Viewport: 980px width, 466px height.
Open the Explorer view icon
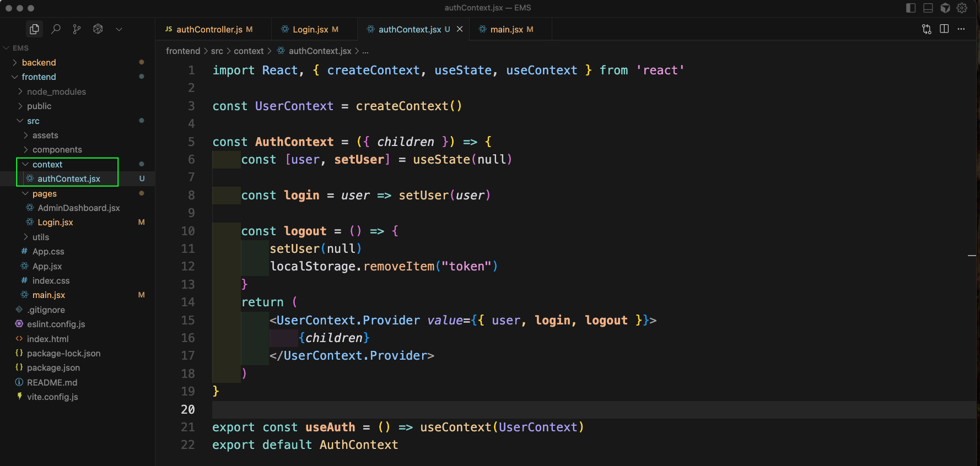(x=34, y=29)
